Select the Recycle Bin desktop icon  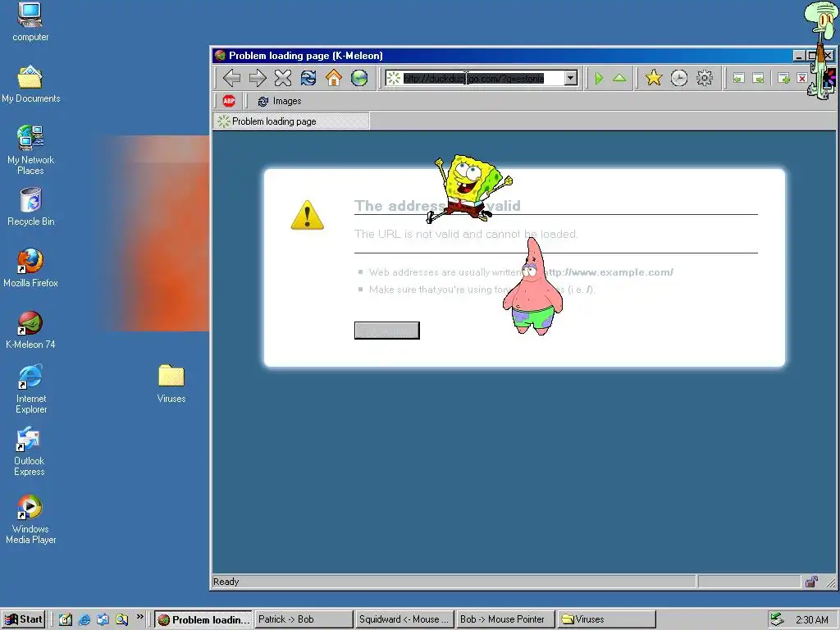(30, 207)
